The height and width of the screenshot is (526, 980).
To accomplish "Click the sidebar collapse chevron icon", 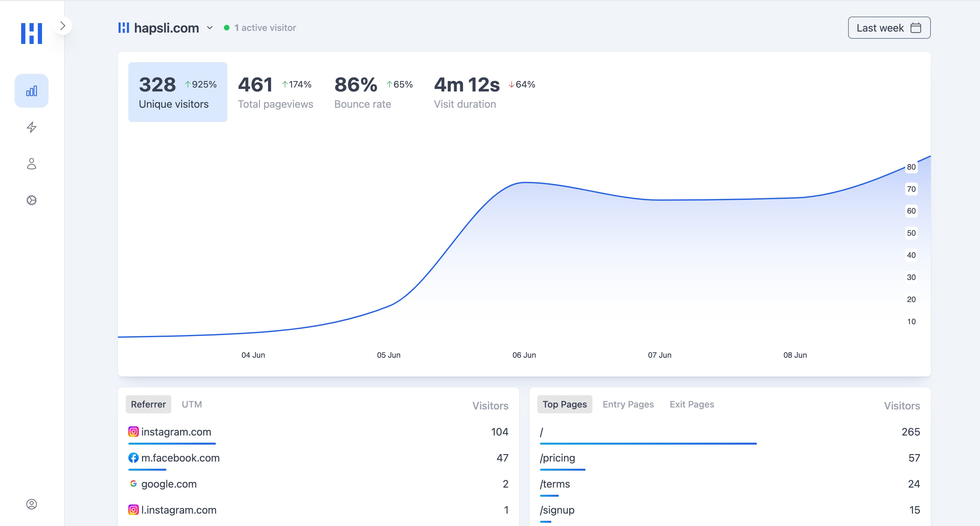I will 62,26.
